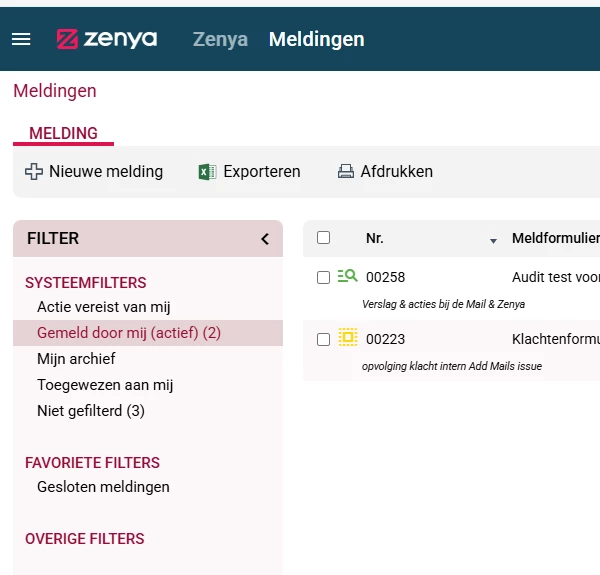Check the box for melding 00258
Image resolution: width=600 pixels, height=575 pixels.
[x=323, y=277]
